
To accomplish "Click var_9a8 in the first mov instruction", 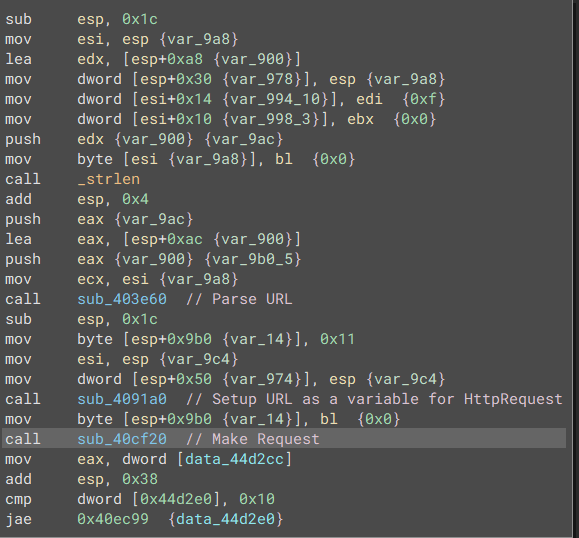I will tap(198, 39).
